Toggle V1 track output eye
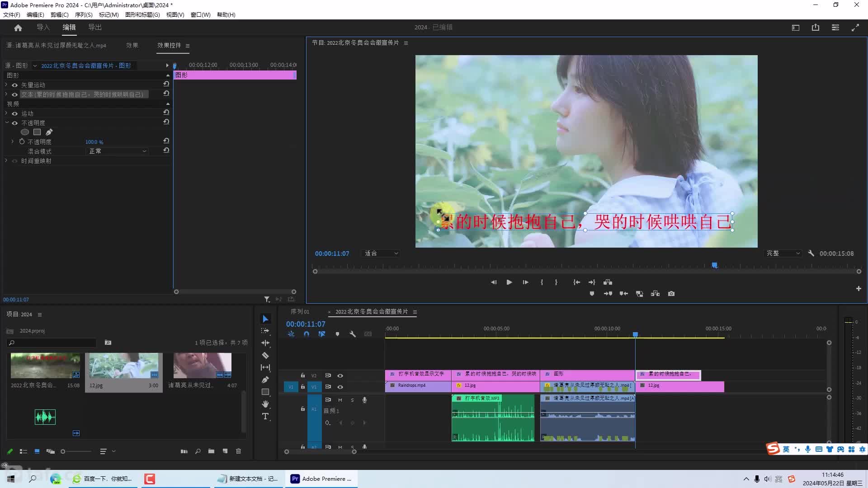The image size is (868, 488). pyautogui.click(x=340, y=387)
